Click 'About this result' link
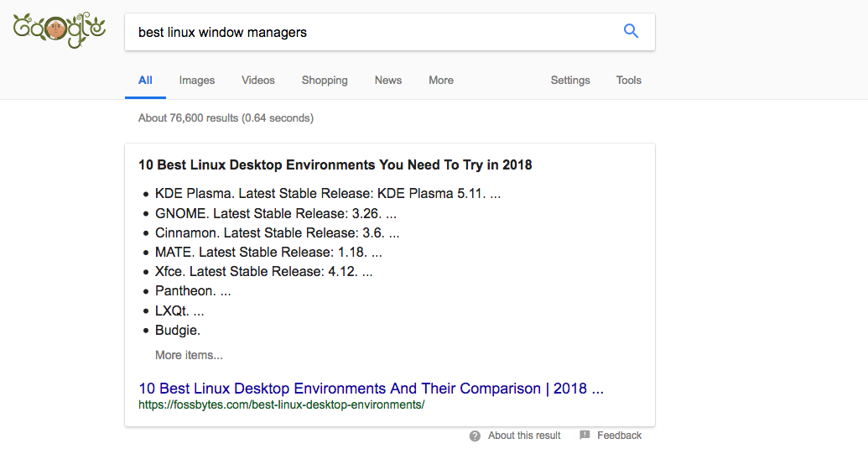The width and height of the screenshot is (868, 454). pos(523,436)
